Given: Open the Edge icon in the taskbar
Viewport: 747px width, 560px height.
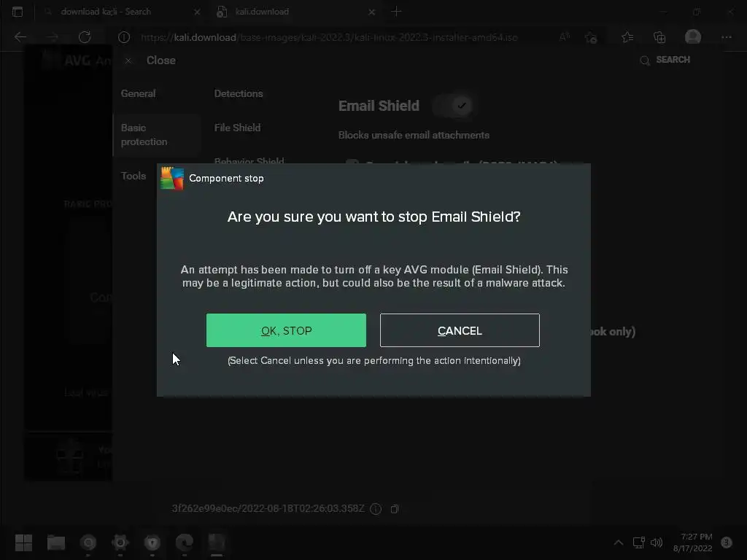Looking at the screenshot, I should click(x=185, y=542).
